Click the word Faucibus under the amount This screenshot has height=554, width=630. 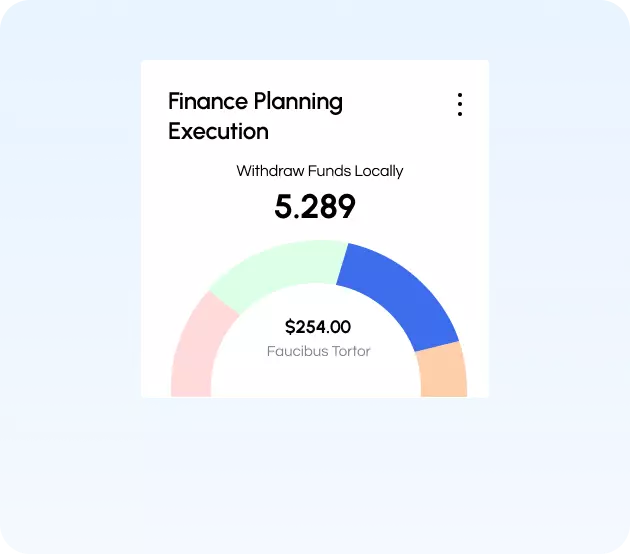(296, 351)
